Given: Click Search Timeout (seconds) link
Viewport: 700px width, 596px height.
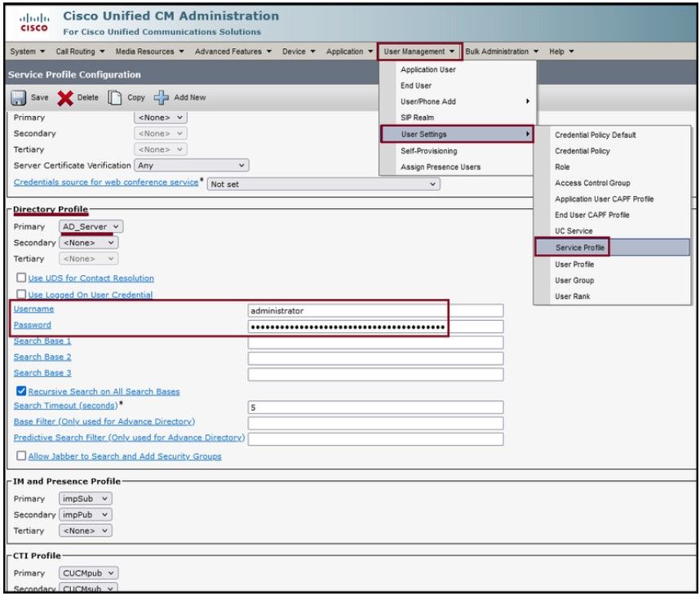Looking at the screenshot, I should pos(65,406).
